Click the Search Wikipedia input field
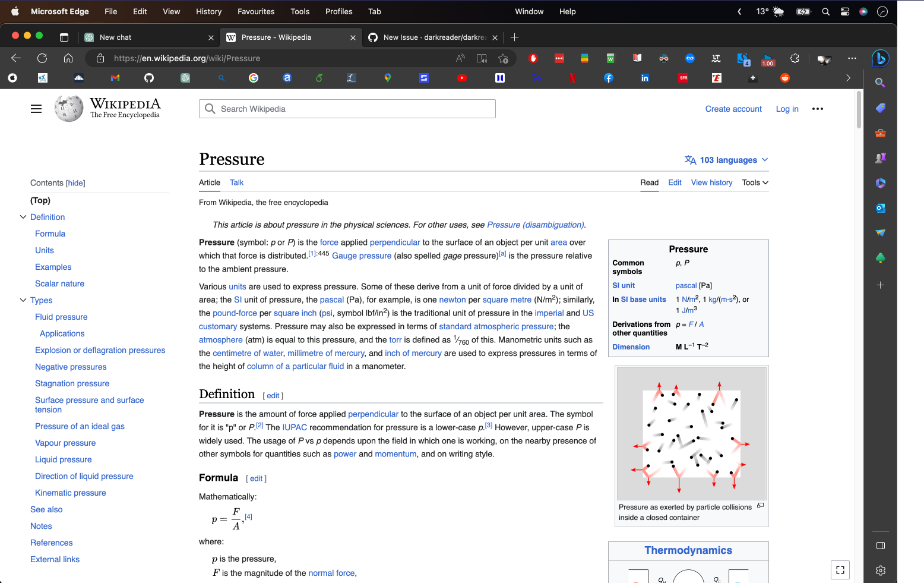The width and height of the screenshot is (924, 583). click(x=347, y=109)
